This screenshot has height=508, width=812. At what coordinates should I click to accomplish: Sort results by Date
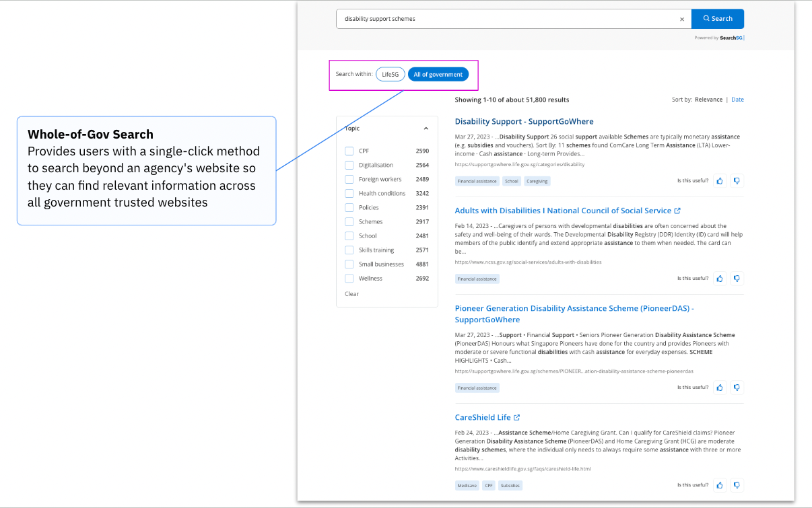(737, 99)
